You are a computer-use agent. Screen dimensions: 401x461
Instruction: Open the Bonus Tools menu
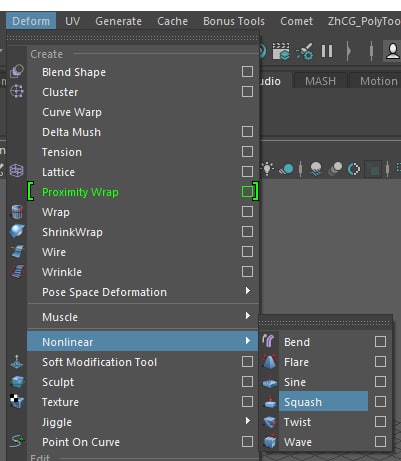(x=234, y=21)
